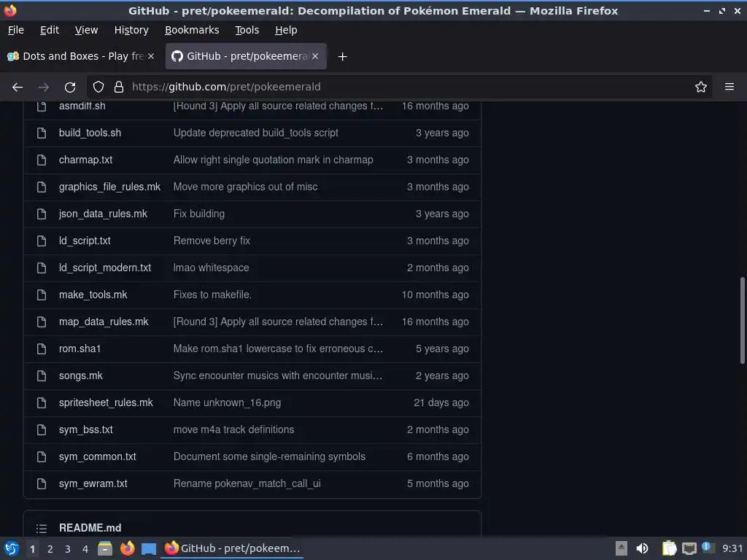Open rom.sha1 file link

point(80,349)
